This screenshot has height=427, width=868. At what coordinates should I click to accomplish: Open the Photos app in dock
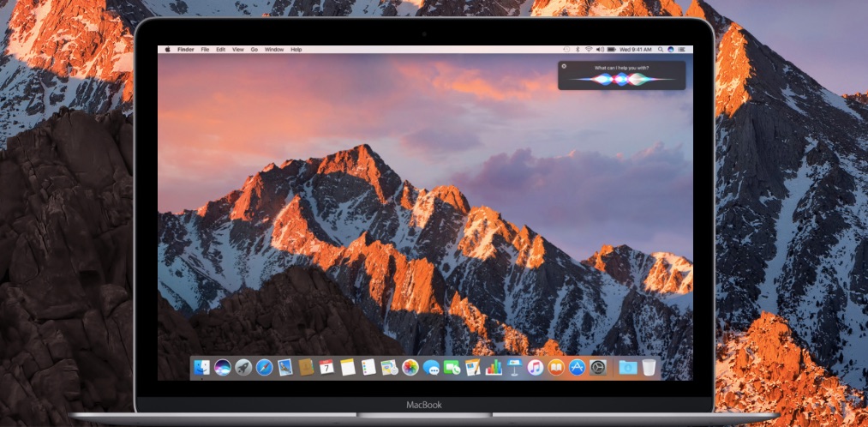coord(410,368)
